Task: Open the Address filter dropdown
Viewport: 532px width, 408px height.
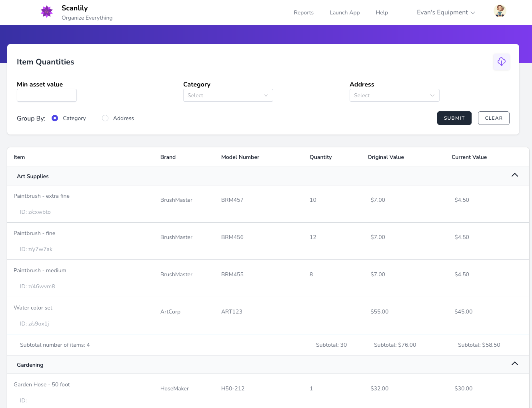Action: pos(394,95)
